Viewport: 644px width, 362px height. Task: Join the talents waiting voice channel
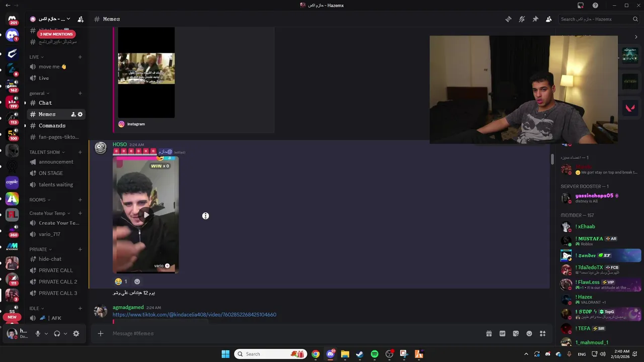click(56, 185)
